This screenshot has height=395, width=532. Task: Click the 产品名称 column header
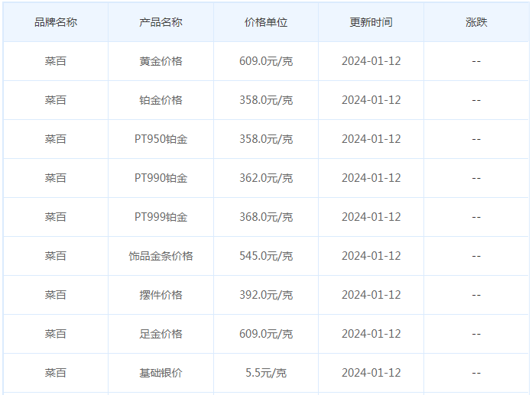tap(161, 22)
